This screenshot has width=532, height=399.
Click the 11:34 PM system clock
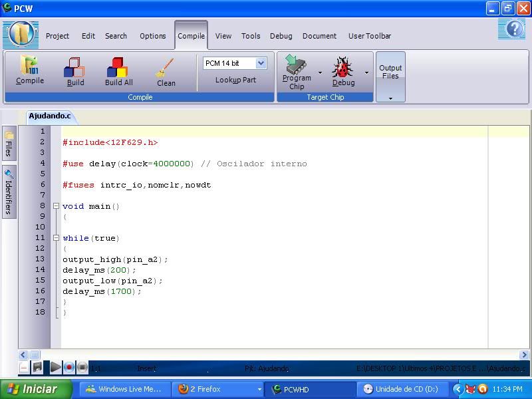point(507,389)
